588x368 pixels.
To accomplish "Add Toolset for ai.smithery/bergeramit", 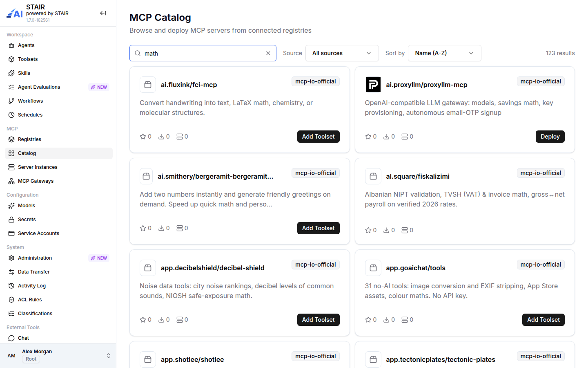I will click(x=318, y=228).
